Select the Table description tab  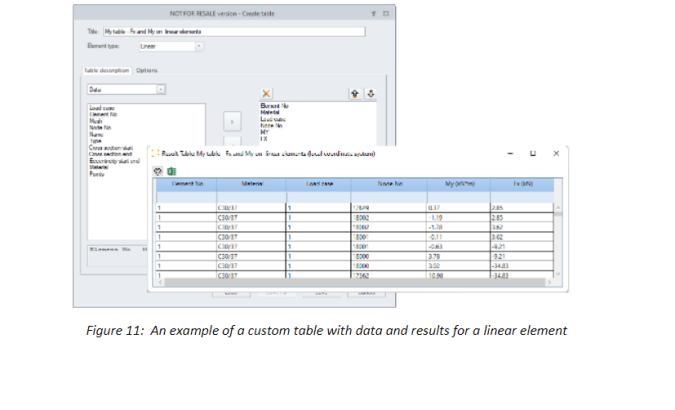coord(107,70)
